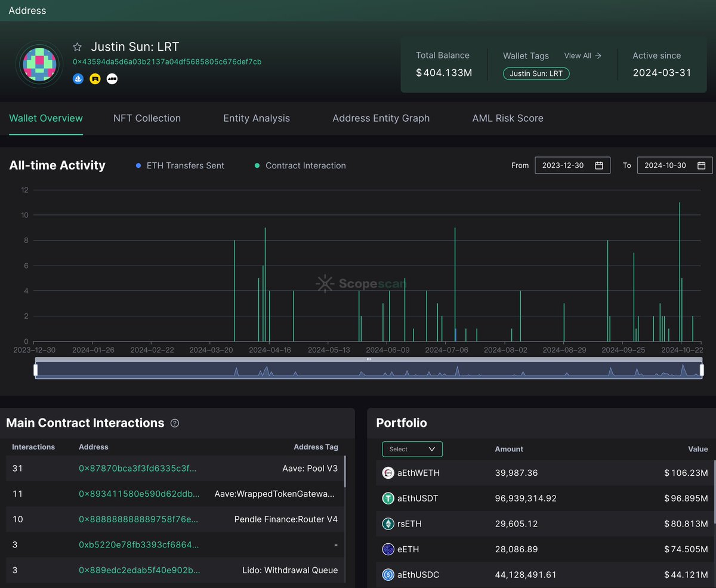
Task: Click the To date field 2024-10-30
Action: point(675,165)
